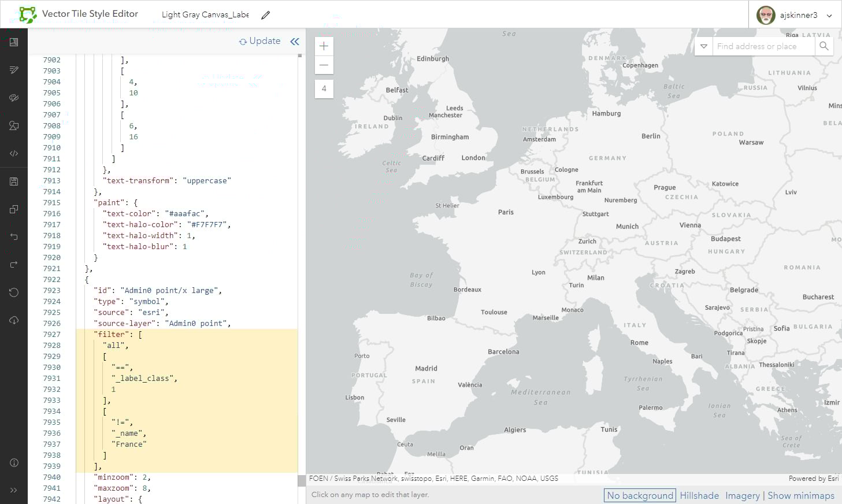Screen dimensions: 842x504
Task: Open the info icon in the sidebar
Action: pyautogui.click(x=14, y=462)
